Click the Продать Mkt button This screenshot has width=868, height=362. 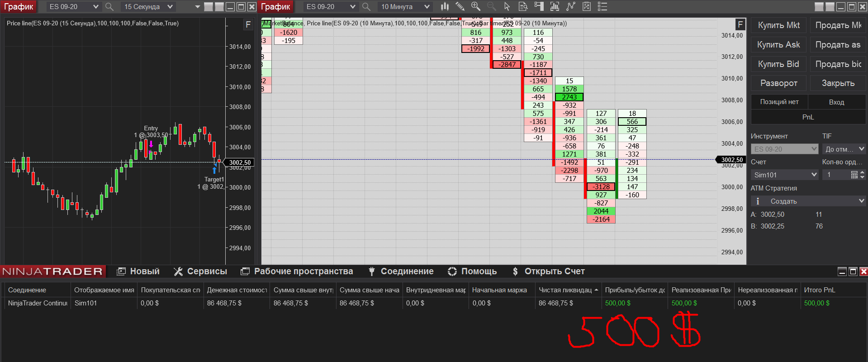[x=838, y=25]
